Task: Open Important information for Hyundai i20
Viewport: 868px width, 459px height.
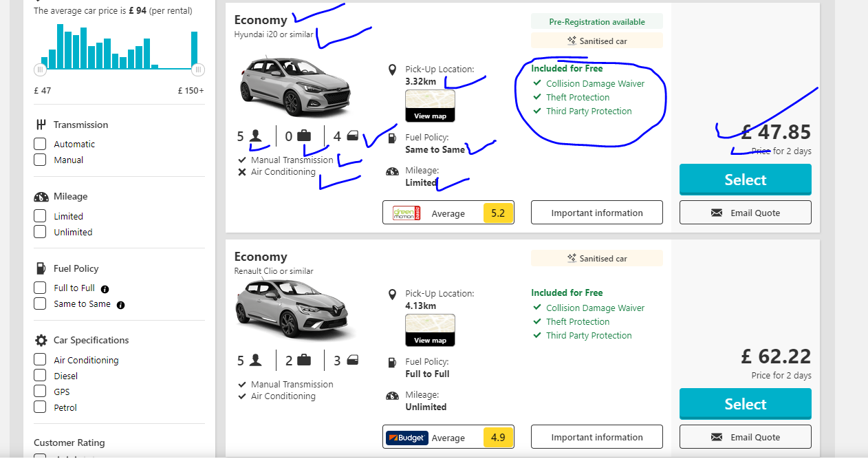Action: point(597,213)
